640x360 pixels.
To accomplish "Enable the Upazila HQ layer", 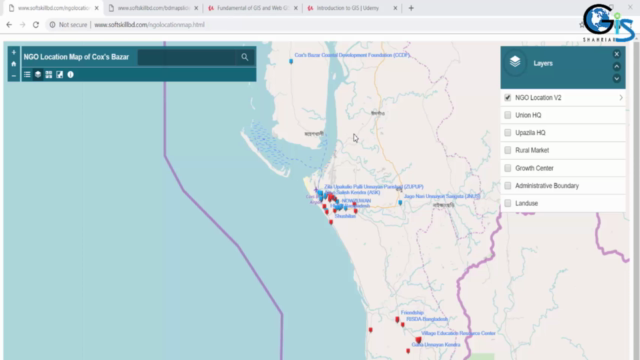I will tap(507, 133).
